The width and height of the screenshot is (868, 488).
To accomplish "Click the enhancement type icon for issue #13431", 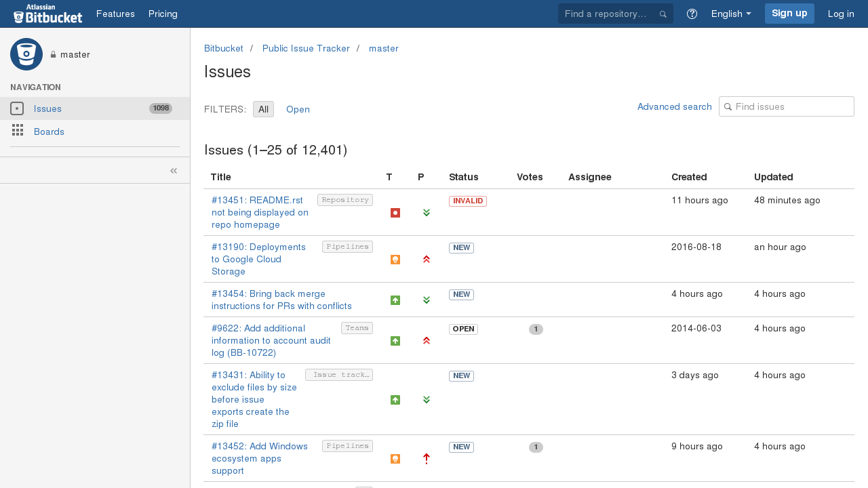I will 395,400.
